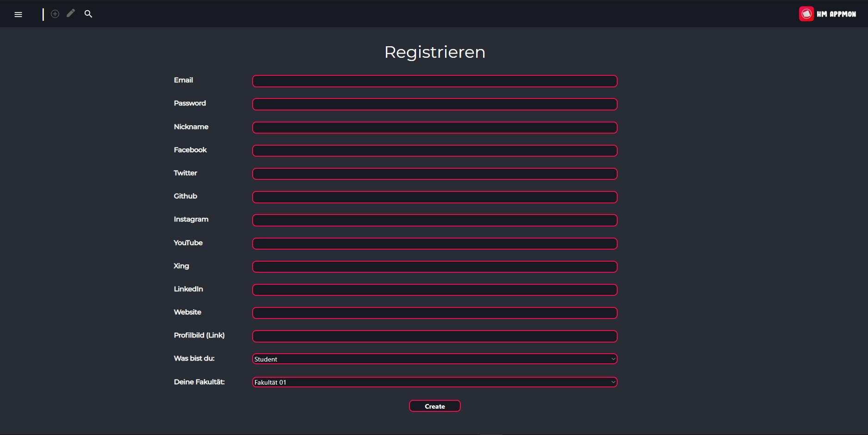Viewport: 868px width, 435px height.
Task: Click the Twitter label
Action: 186,173
